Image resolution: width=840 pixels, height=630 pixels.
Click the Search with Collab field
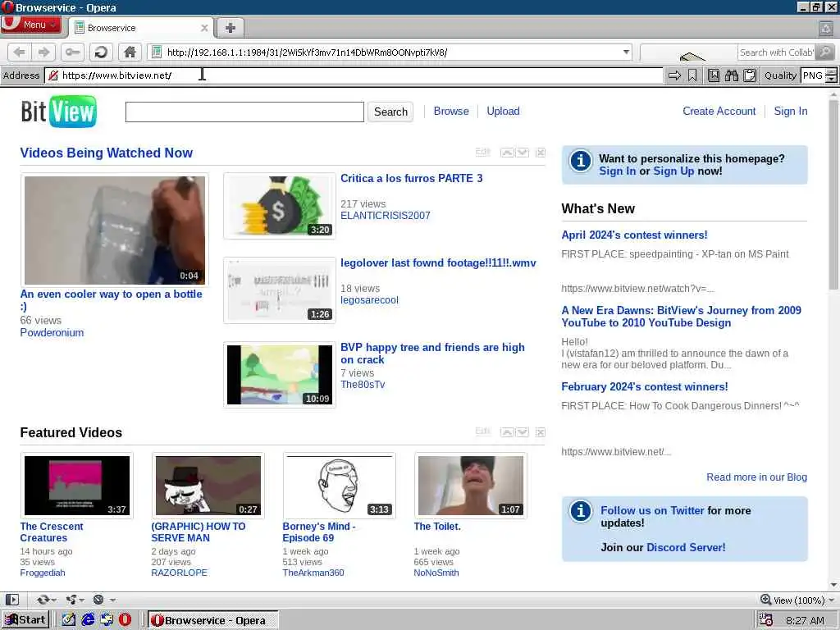coord(777,52)
